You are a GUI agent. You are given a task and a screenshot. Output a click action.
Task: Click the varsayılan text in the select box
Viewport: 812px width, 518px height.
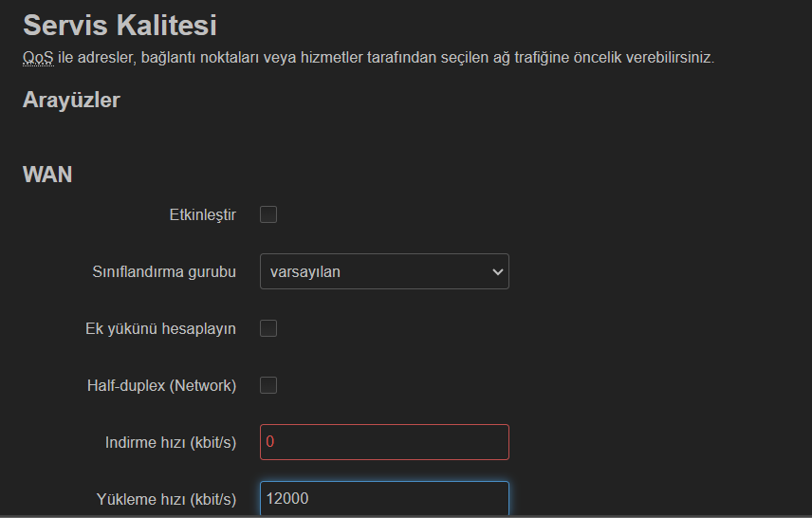[x=305, y=272]
